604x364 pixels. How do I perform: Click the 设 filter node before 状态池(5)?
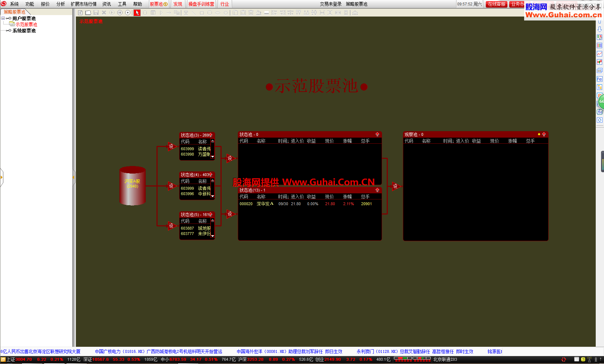172,226
